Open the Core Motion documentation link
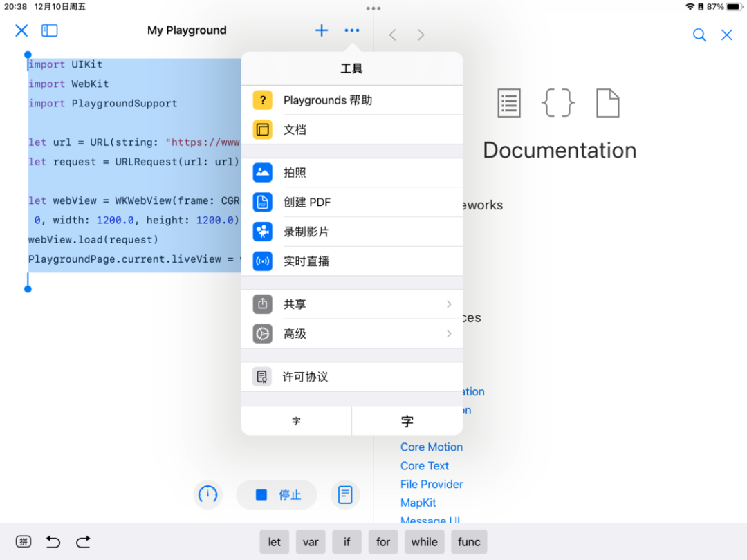The image size is (747, 560). click(x=432, y=447)
